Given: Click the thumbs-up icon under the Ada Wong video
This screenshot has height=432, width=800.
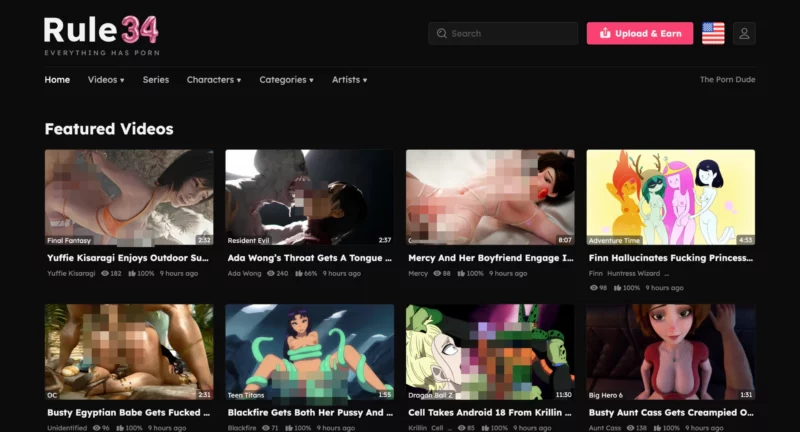Looking at the screenshot, I should pyautogui.click(x=298, y=273).
